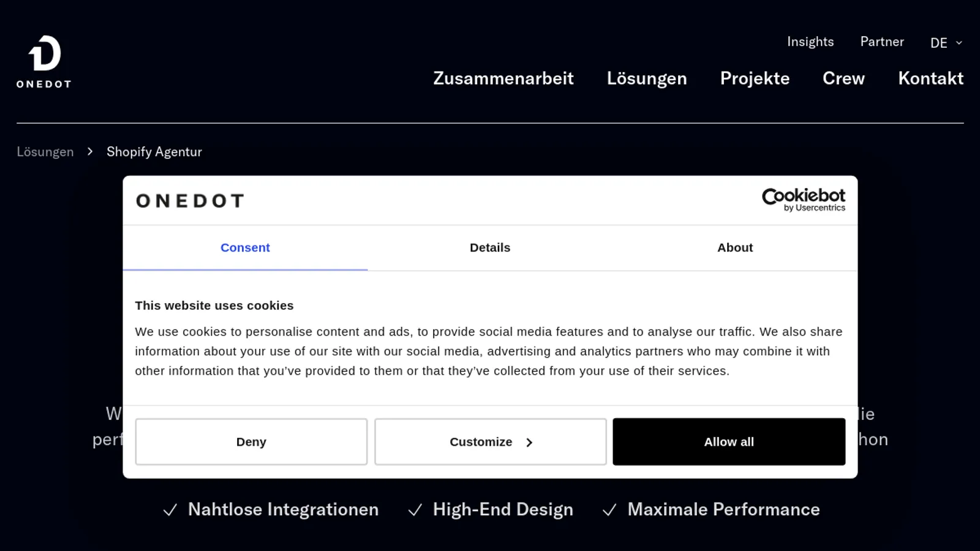980x551 pixels.
Task: Open the Insights link
Action: (x=810, y=42)
